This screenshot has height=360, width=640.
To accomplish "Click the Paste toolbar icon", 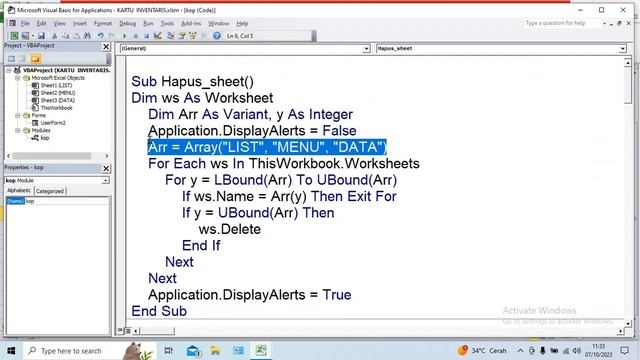I will (x=76, y=36).
